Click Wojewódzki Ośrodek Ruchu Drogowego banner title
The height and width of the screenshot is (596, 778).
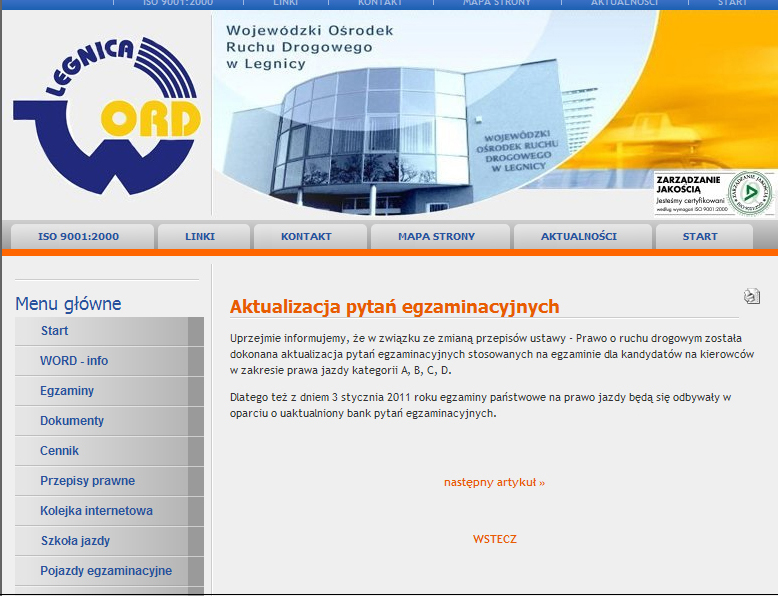point(310,47)
